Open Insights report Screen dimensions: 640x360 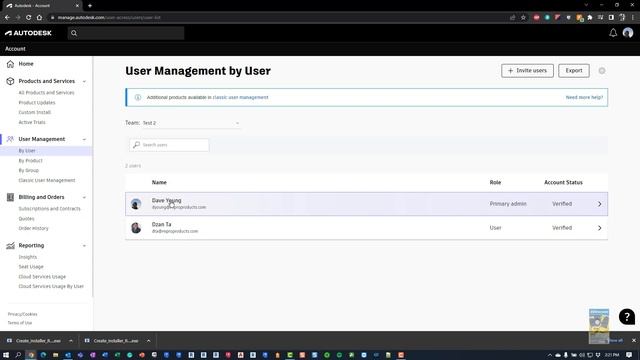[27, 257]
